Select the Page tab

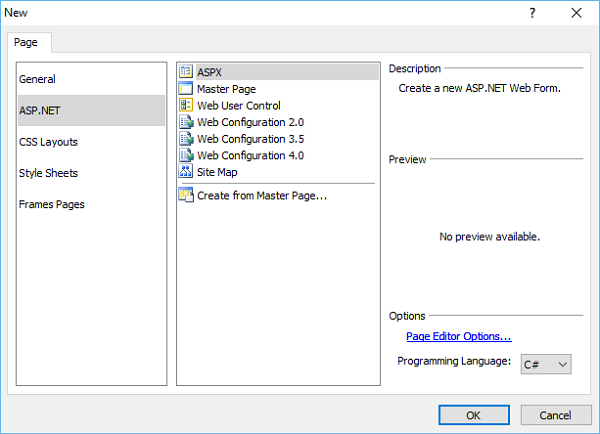[x=28, y=43]
